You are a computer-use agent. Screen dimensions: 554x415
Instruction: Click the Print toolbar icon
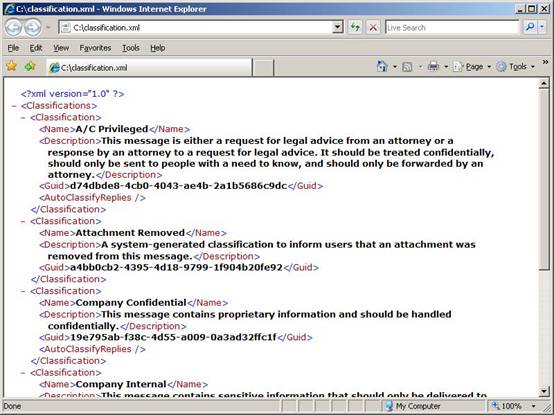point(433,66)
